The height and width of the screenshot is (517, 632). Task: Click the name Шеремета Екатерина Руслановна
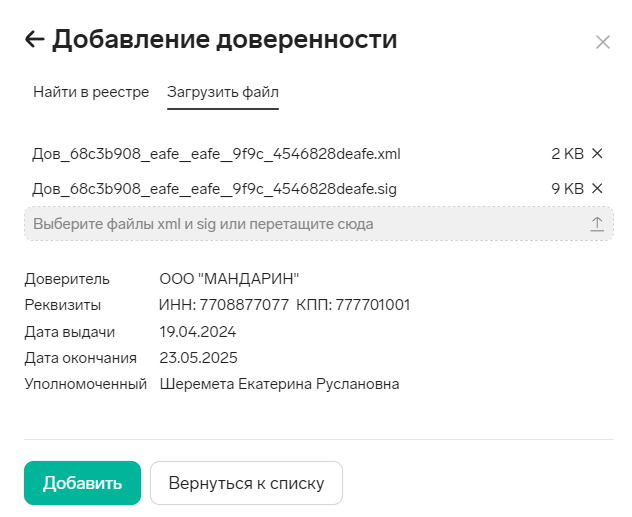tap(279, 384)
